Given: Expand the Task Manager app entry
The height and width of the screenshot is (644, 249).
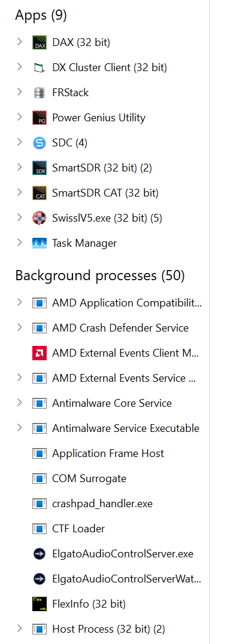Looking at the screenshot, I should tap(19, 243).
